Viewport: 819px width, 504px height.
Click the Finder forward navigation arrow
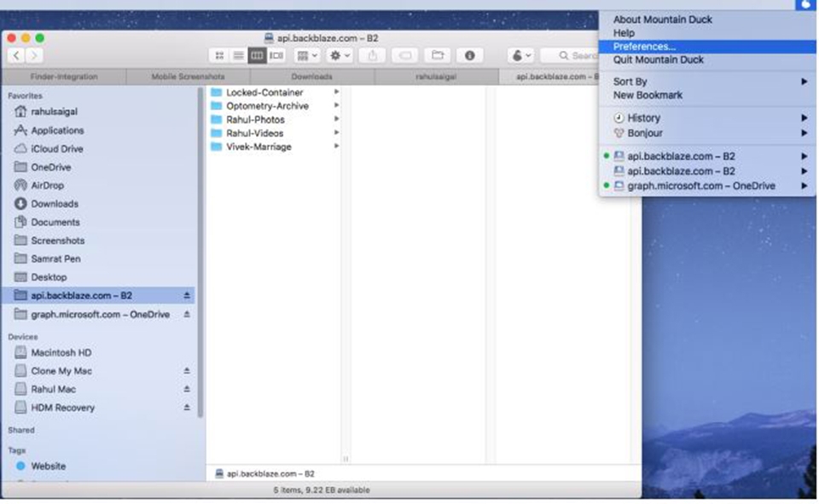(34, 55)
